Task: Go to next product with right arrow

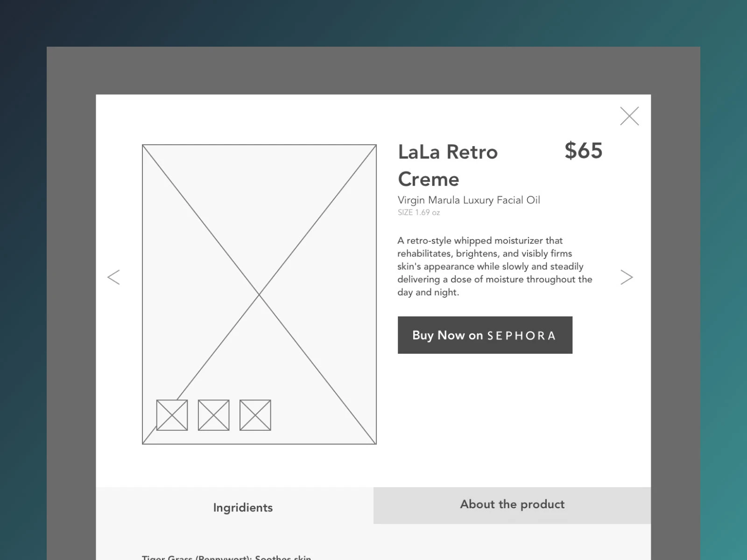Action: [627, 277]
